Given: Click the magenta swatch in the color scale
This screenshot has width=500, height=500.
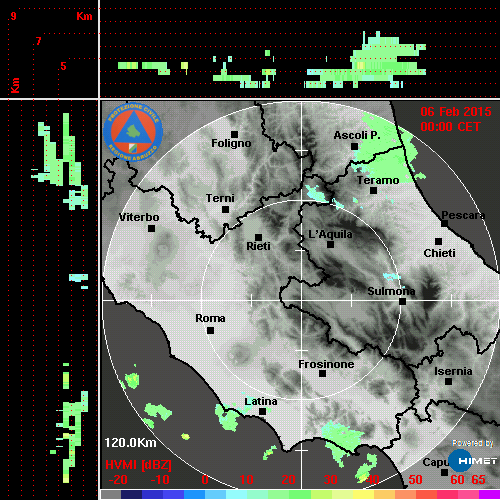Looking at the screenshot, I should [489, 494].
